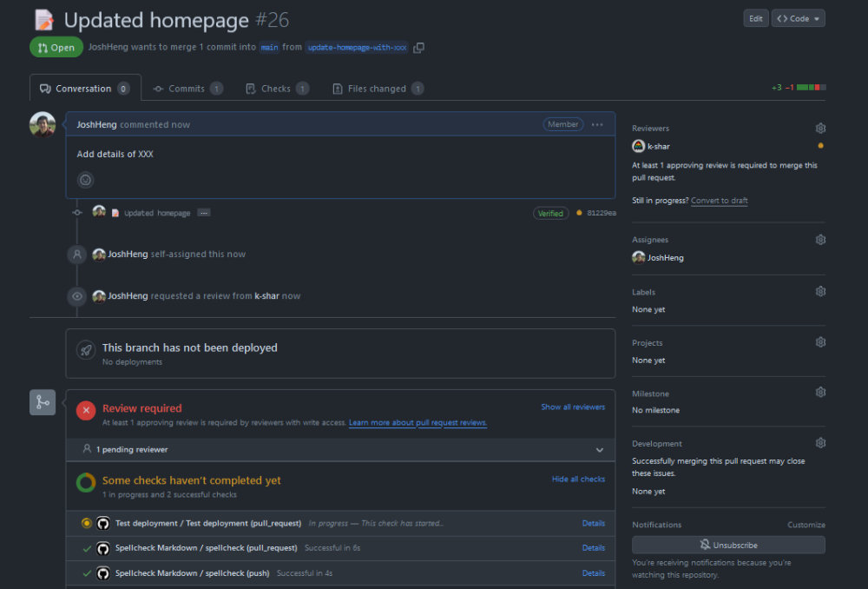Click the Projects gear icon
Viewport: 868px width, 589px height.
point(820,342)
